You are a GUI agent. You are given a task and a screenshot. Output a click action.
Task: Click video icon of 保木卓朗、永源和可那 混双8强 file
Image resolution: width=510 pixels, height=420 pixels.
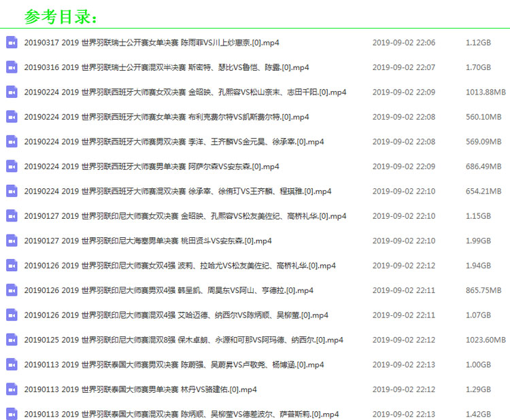pyautogui.click(x=12, y=340)
